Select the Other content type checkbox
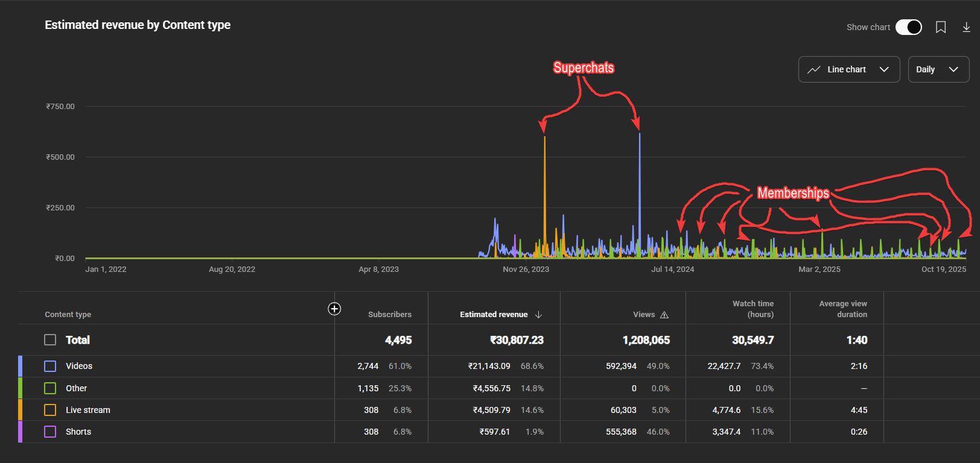 point(50,388)
